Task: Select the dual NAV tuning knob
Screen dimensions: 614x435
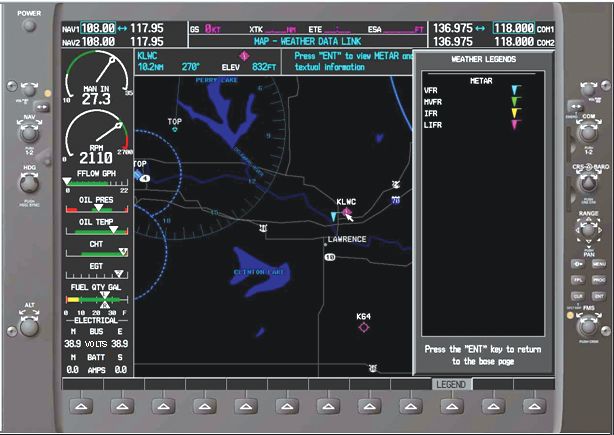Action: click(x=29, y=133)
